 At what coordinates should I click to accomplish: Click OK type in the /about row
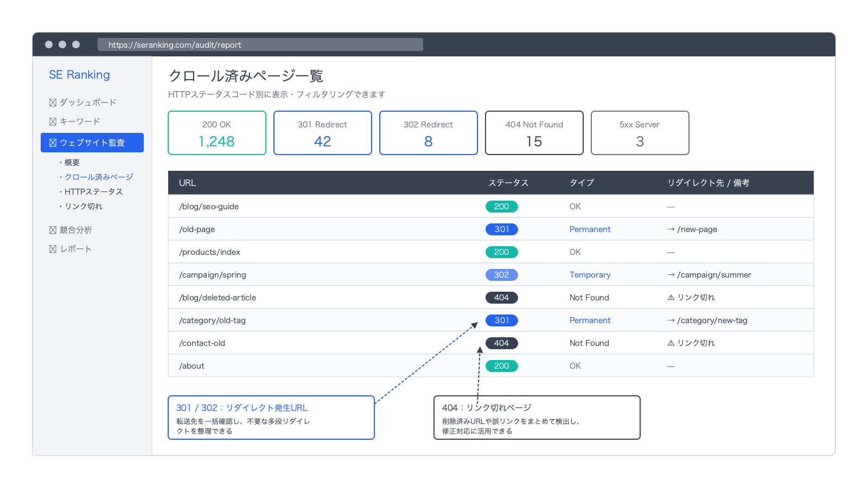[x=575, y=366]
